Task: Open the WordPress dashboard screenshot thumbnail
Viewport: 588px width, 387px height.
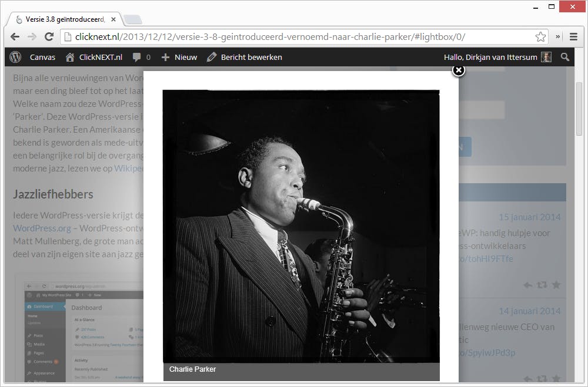Action: [x=84, y=332]
